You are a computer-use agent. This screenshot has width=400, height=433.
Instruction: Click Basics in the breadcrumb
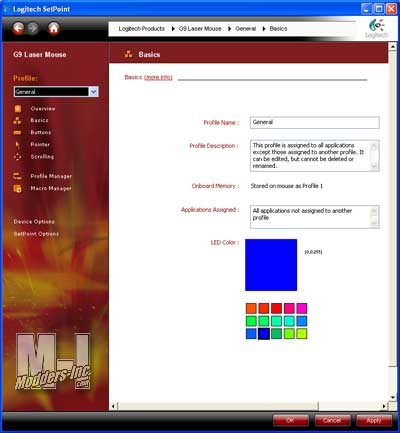coord(278,29)
